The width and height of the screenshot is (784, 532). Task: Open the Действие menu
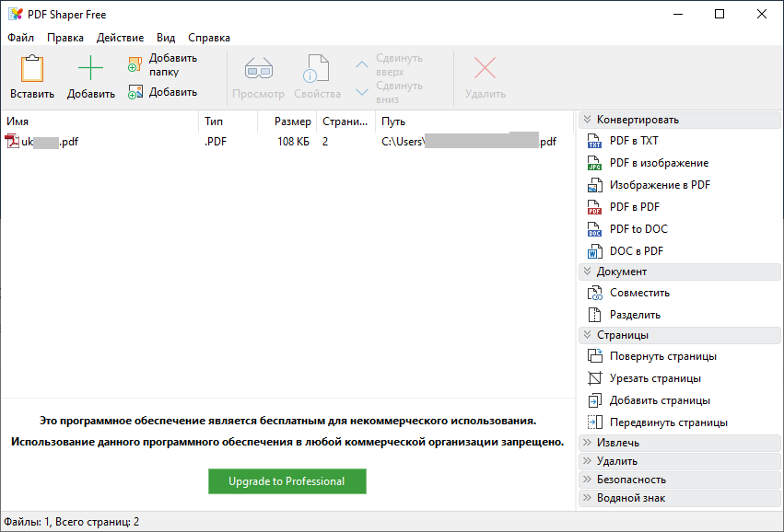[x=120, y=38]
